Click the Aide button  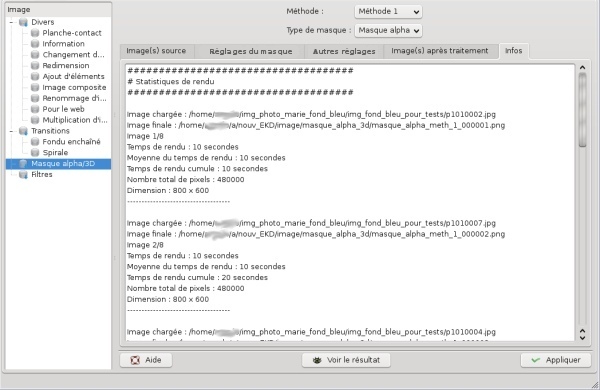(146, 360)
